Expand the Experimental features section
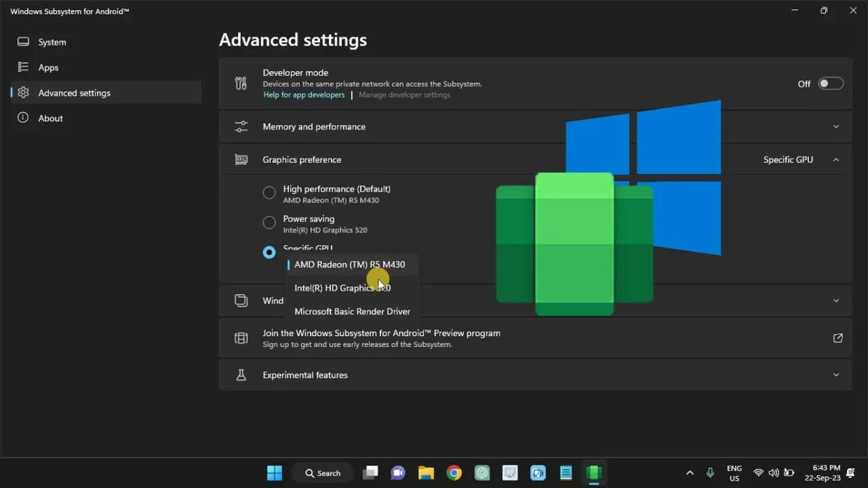Image resolution: width=868 pixels, height=488 pixels. (836, 374)
